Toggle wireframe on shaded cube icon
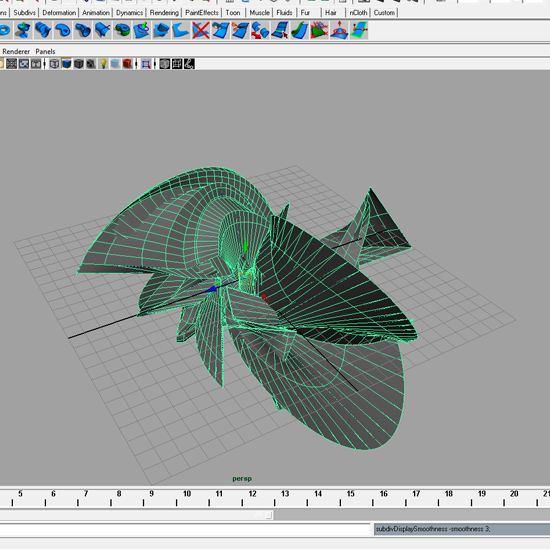550x550 pixels. [79, 64]
